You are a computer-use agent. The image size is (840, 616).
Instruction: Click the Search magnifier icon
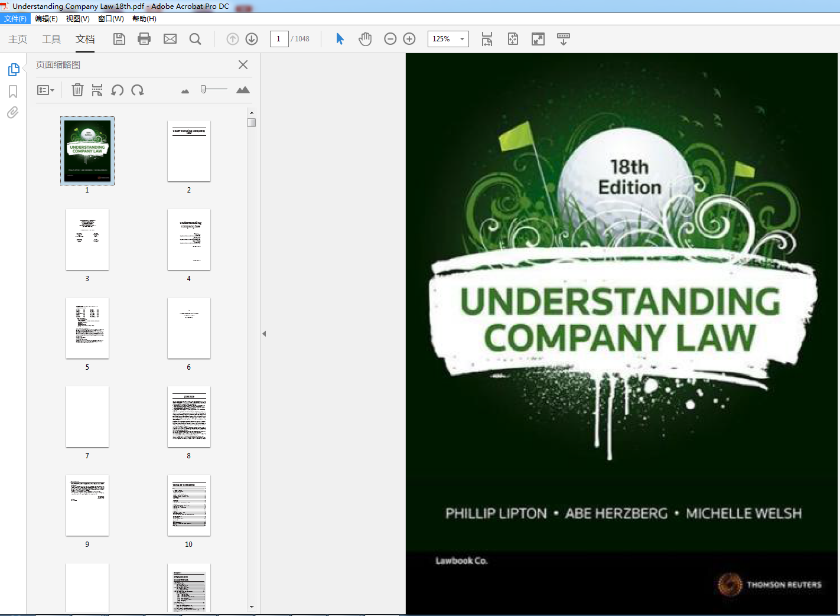tap(195, 39)
